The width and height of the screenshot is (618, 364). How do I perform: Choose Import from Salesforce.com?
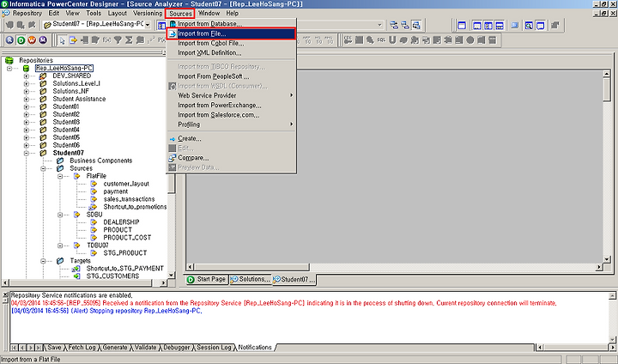[232, 115]
